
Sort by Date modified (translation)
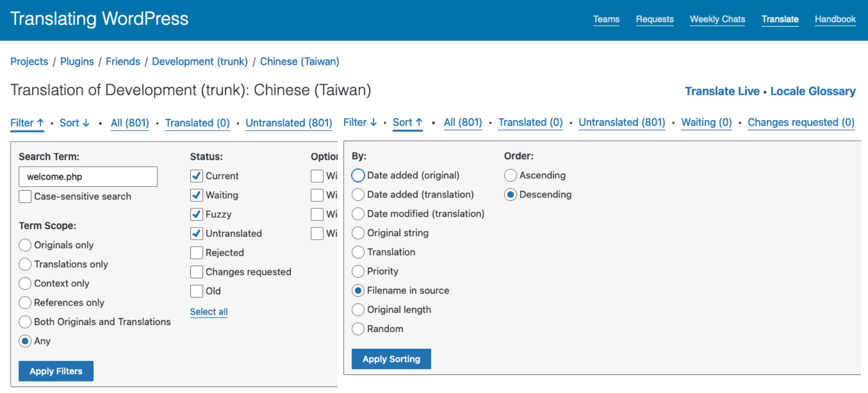coord(358,214)
